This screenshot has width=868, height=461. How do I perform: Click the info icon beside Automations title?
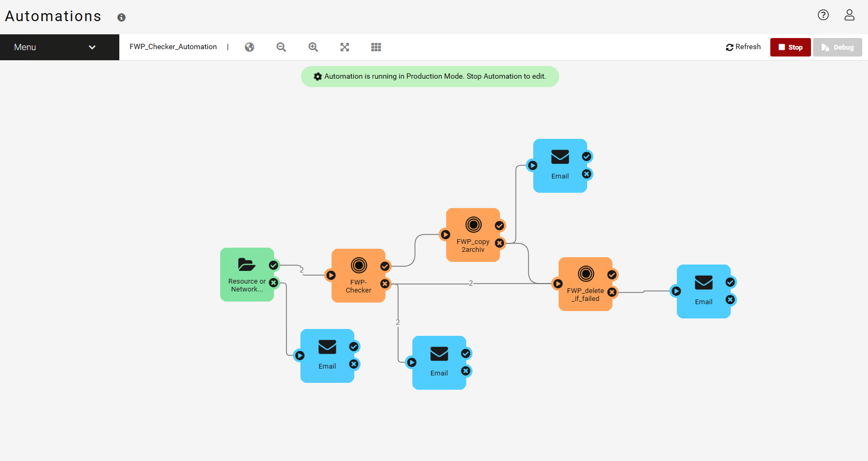tap(121, 17)
